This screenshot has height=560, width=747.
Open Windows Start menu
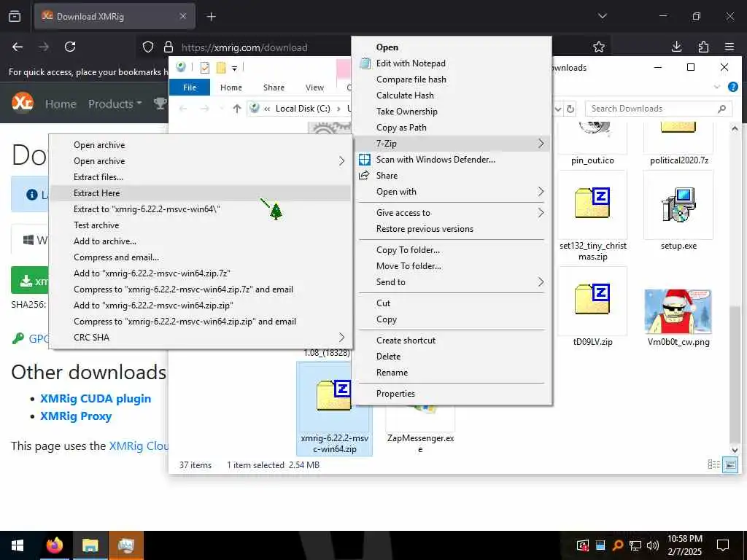click(18, 545)
